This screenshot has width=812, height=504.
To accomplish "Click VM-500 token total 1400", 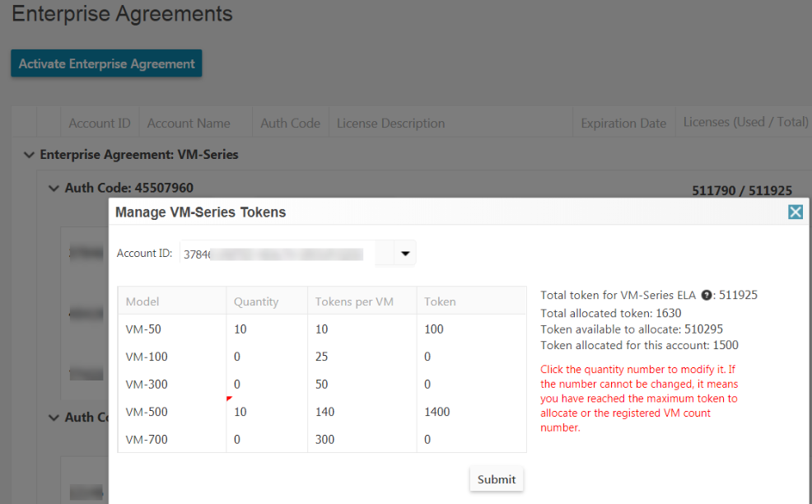I will [437, 412].
